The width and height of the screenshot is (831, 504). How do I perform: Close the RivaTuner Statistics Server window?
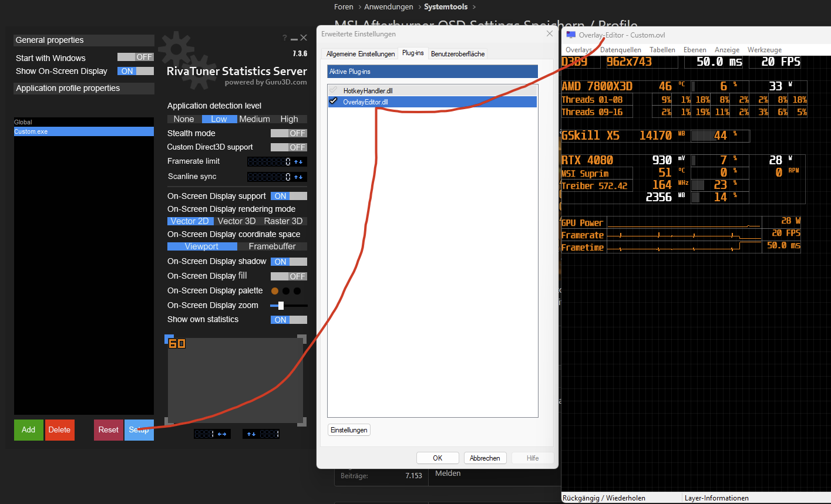tap(304, 38)
